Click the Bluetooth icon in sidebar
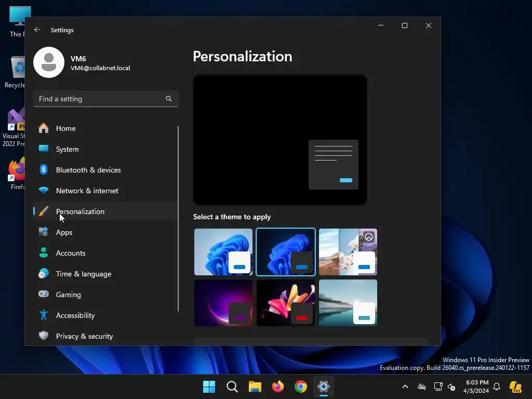 44,170
